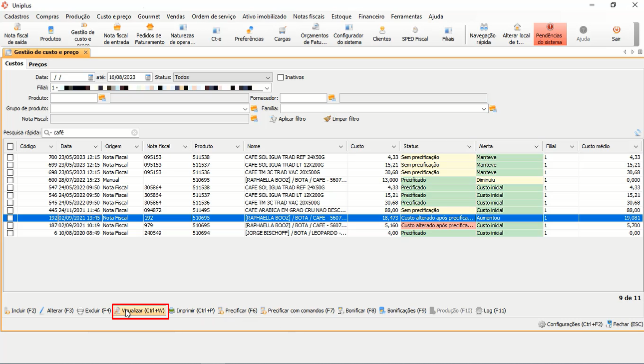Open the Financeiro menu
Image resolution: width=644 pixels, height=364 pixels.
coord(371,16)
